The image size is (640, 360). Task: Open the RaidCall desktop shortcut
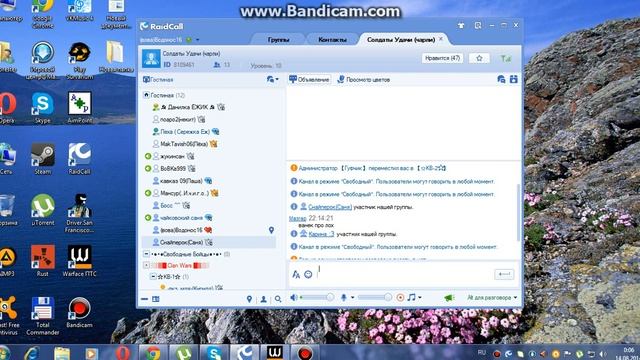pos(79,158)
